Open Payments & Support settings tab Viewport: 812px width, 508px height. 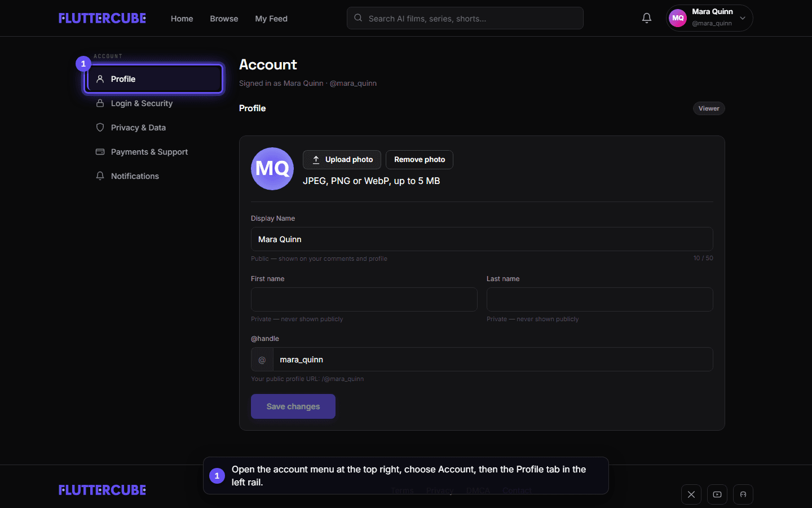click(154, 152)
